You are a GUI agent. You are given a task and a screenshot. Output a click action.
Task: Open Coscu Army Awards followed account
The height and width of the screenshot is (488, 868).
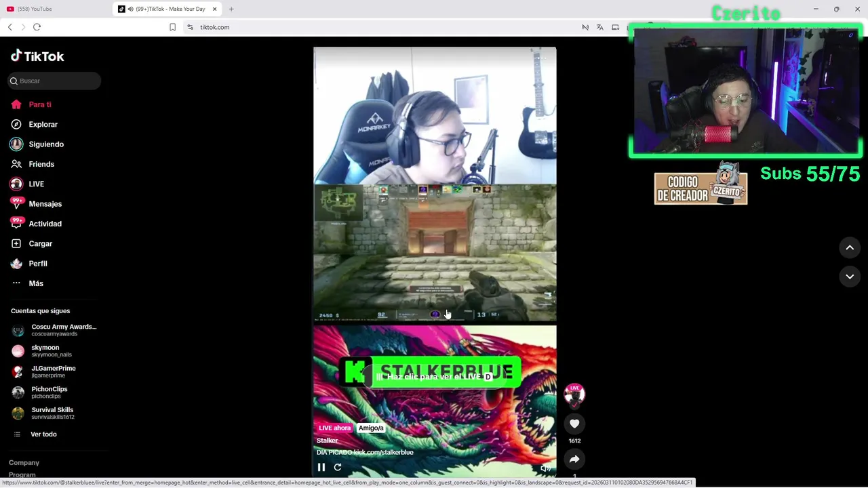(x=54, y=330)
